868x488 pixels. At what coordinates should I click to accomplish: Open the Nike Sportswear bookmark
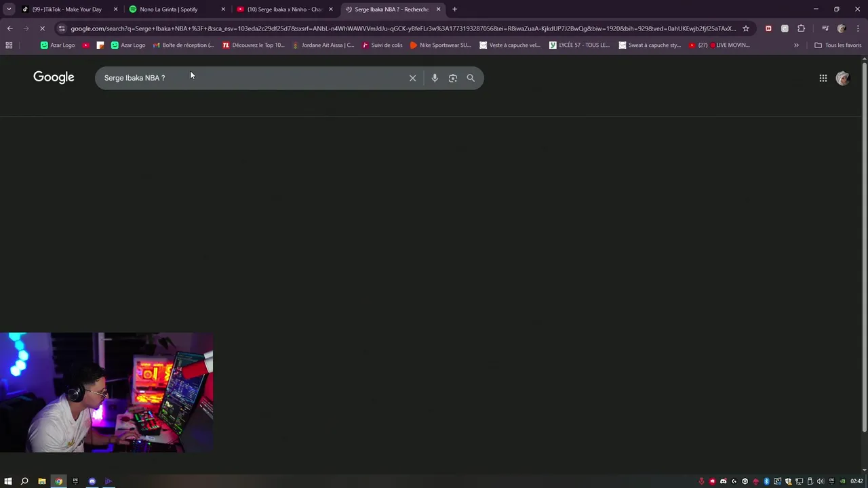[441, 45]
